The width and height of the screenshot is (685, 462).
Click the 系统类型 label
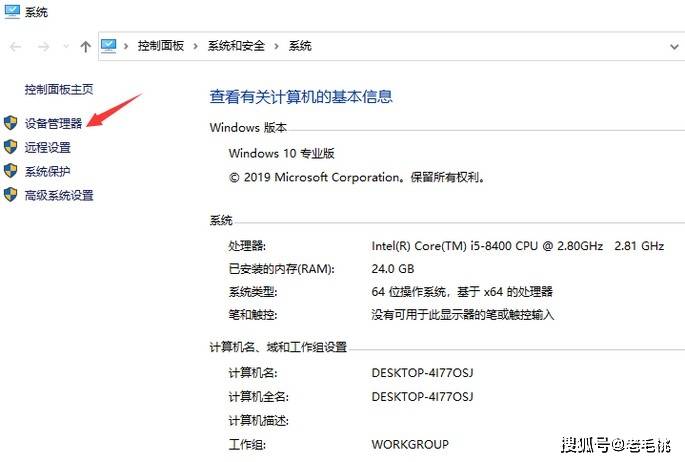253,292
